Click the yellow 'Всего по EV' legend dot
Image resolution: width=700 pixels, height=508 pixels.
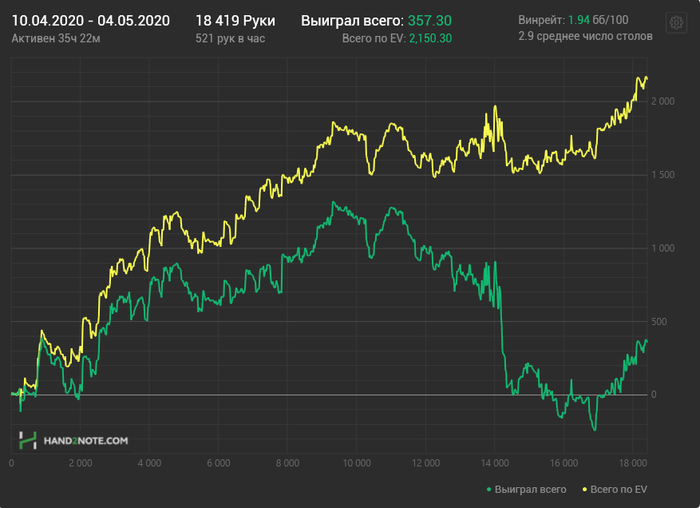click(x=585, y=490)
